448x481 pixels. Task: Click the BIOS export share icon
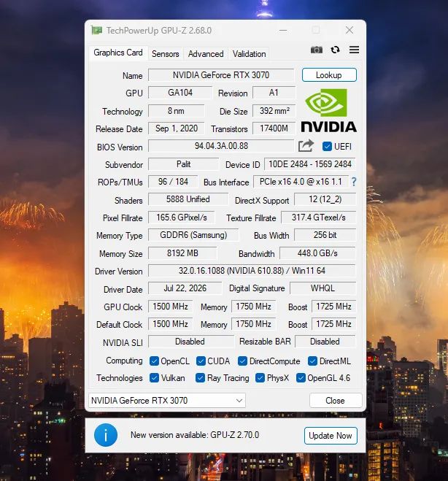(x=306, y=146)
